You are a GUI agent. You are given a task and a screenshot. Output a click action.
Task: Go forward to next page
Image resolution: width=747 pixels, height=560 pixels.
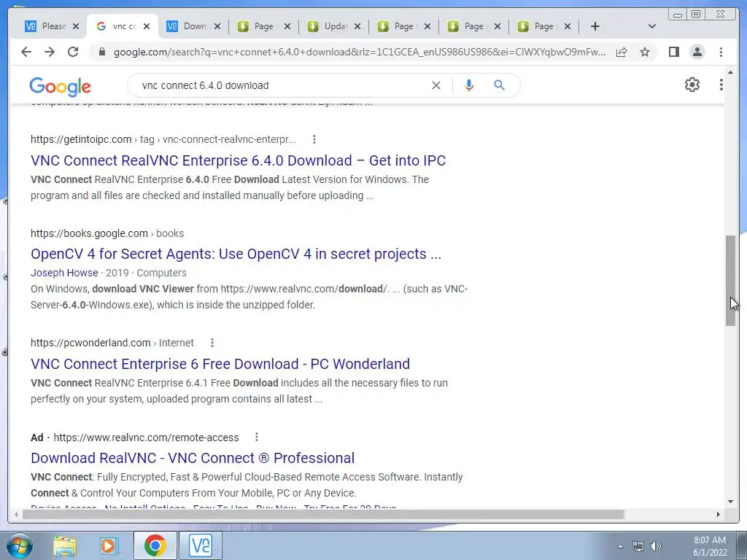click(50, 52)
